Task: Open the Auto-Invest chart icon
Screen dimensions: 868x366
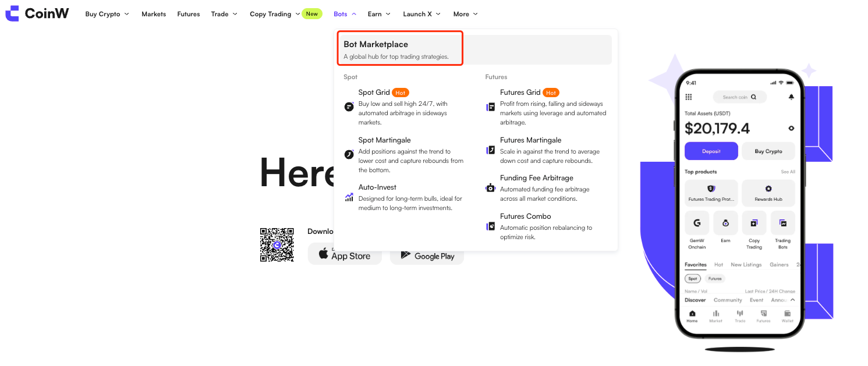Action: pyautogui.click(x=349, y=197)
